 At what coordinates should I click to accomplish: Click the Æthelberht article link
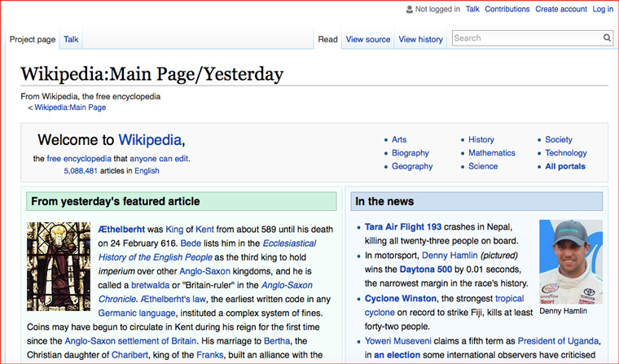pyautogui.click(x=121, y=230)
